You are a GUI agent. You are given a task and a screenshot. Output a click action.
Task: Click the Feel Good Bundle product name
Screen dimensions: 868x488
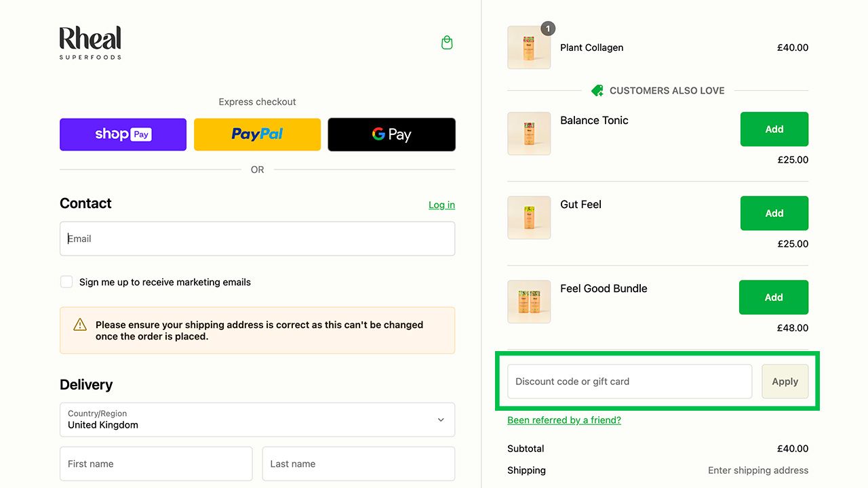click(604, 289)
